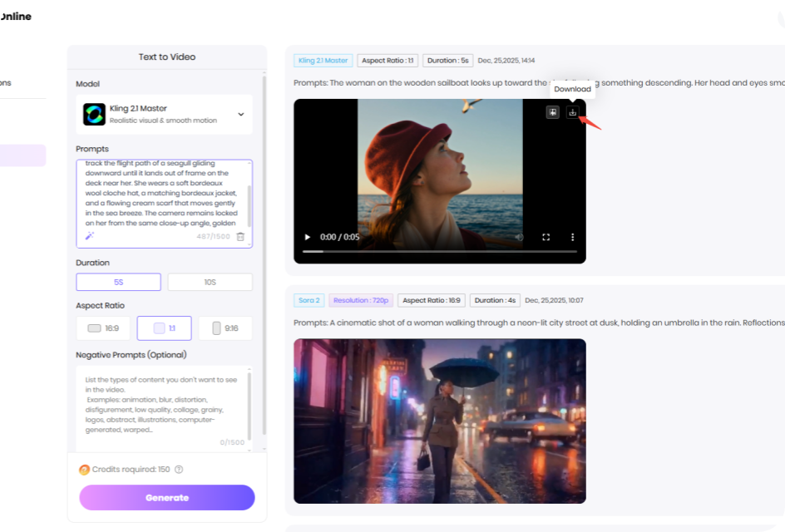This screenshot has width=785, height=532.
Task: Set aspect ratio to 16:9
Action: [x=103, y=328]
